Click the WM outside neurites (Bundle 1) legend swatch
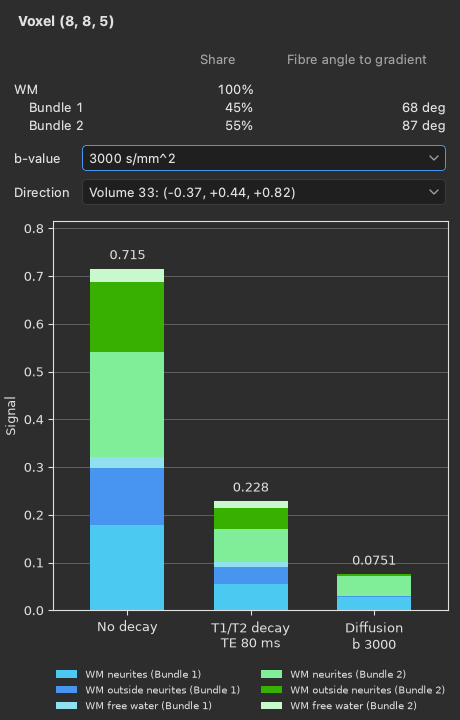The image size is (460, 720). (67, 690)
